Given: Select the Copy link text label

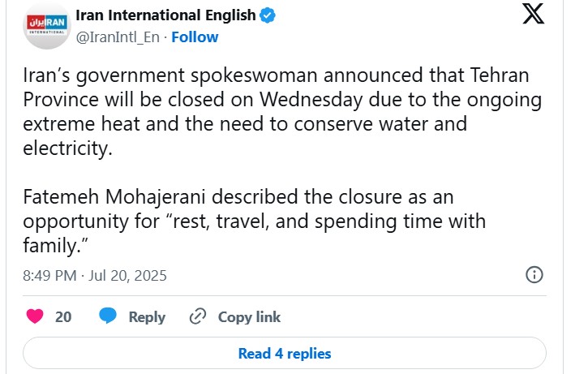Looking at the screenshot, I should tap(249, 317).
